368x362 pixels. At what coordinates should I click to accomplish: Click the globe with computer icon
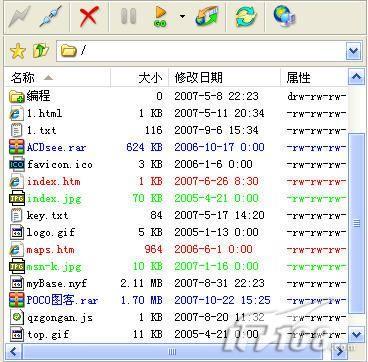tap(284, 17)
